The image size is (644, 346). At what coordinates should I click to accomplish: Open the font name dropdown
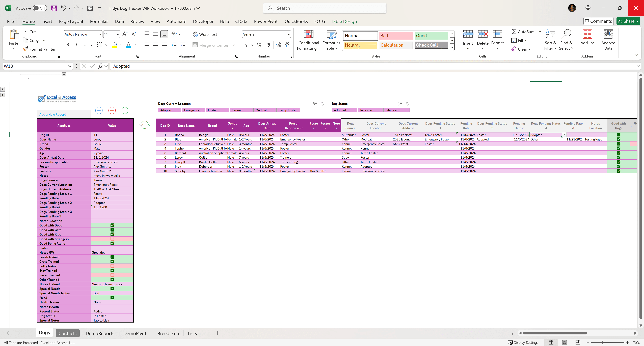pos(100,34)
